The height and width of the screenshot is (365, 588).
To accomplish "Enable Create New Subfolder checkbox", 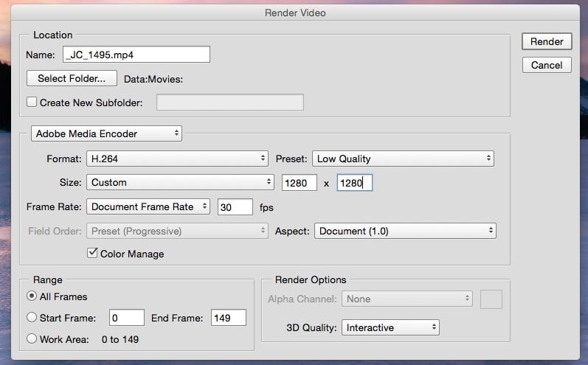I will point(32,102).
